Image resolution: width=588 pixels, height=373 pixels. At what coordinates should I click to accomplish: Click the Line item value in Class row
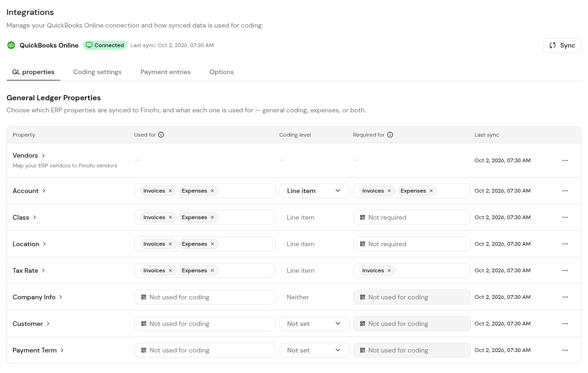301,217
